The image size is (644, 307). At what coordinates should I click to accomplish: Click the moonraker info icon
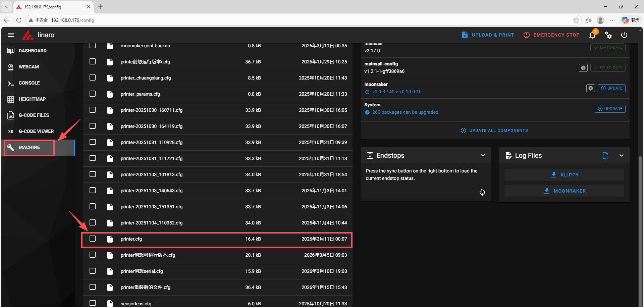pos(590,88)
